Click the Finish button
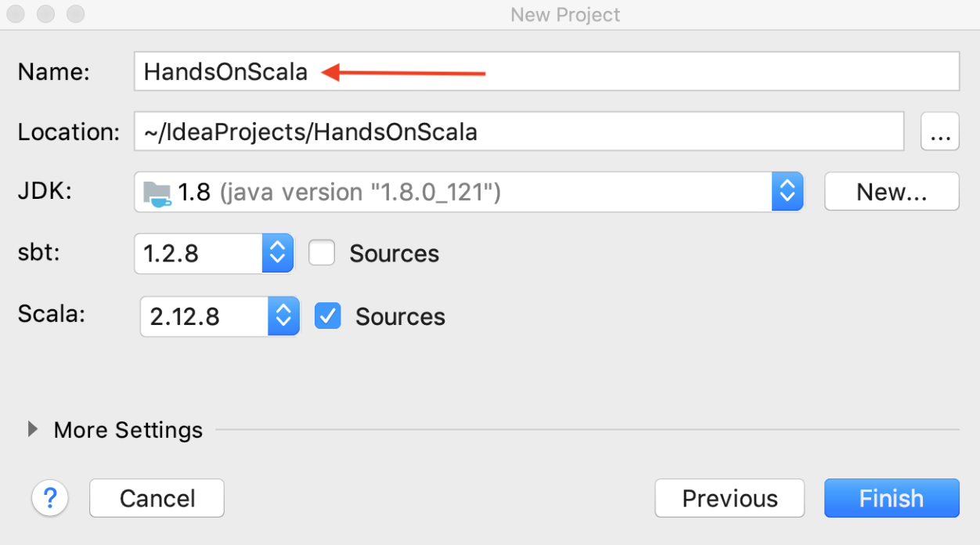Screen dimensions: 980x545 point(892,498)
